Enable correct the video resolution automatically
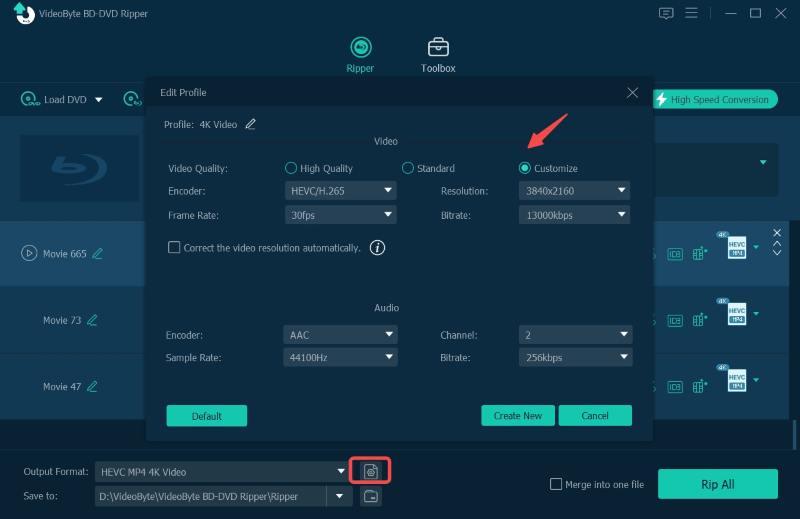 [x=174, y=248]
